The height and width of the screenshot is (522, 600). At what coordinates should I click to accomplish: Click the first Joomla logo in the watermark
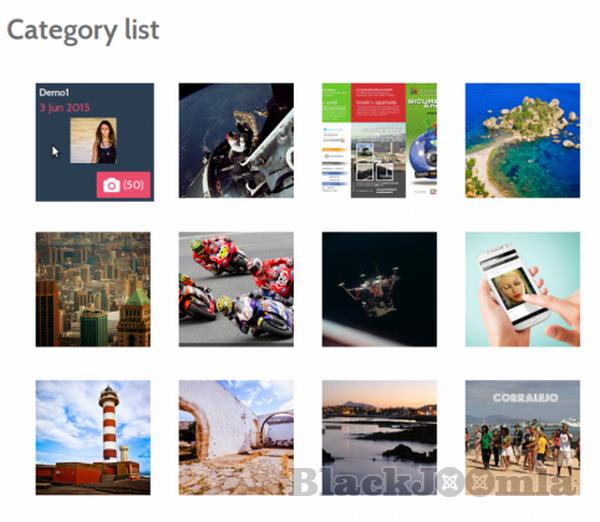[x=451, y=482]
